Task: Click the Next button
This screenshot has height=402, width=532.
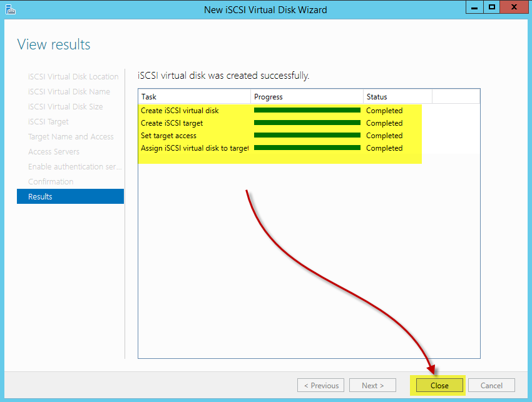Action: click(x=372, y=385)
